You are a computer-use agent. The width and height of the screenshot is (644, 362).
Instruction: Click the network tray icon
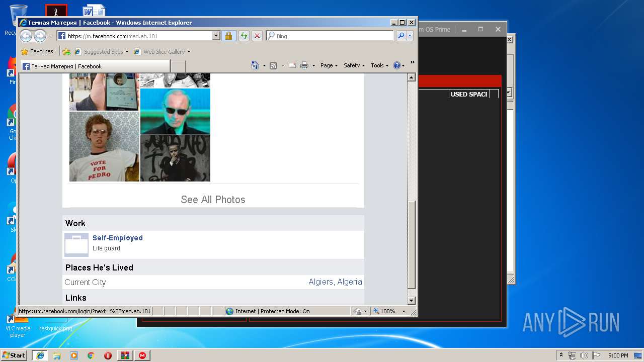click(572, 355)
